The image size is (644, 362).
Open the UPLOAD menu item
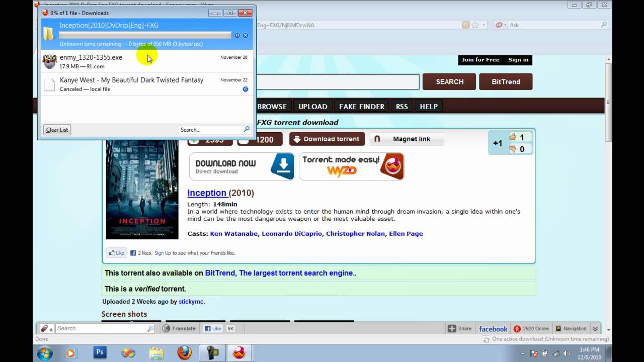tap(313, 106)
